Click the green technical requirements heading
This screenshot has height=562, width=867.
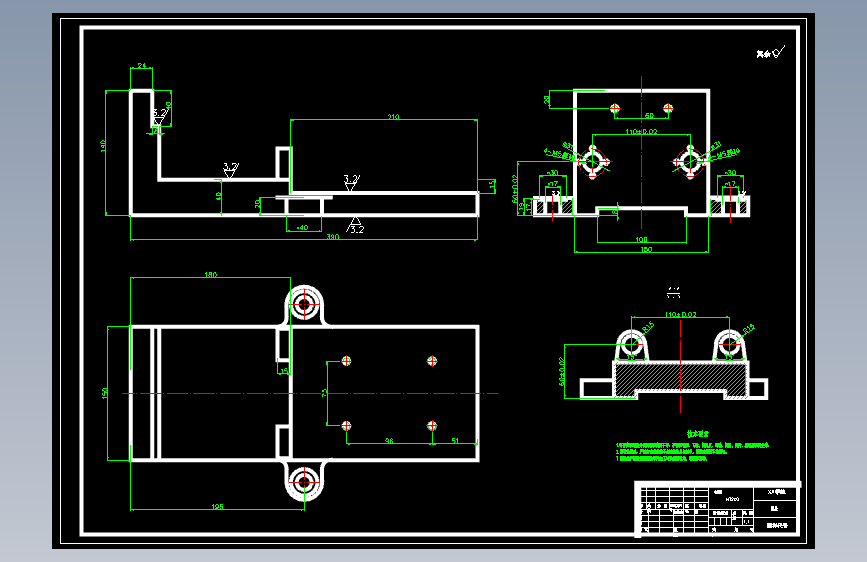(x=698, y=434)
